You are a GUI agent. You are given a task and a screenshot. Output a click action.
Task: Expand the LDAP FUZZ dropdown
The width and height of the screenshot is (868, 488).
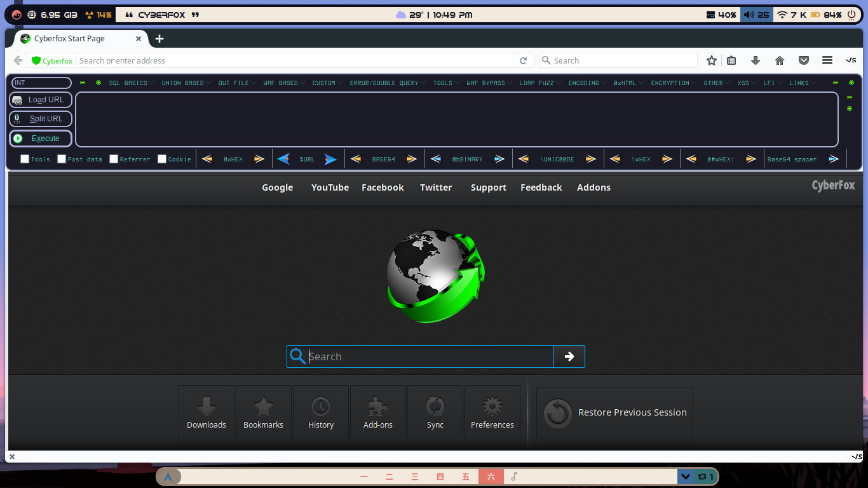(540, 83)
